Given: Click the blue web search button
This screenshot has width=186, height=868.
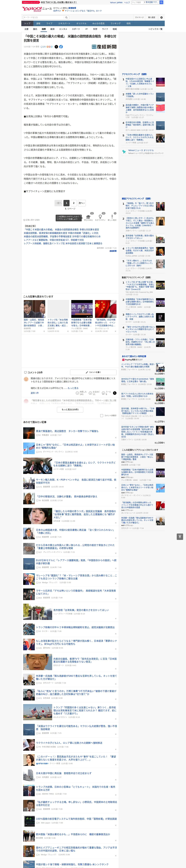Looking at the screenshot, I should [x=161, y=2].
